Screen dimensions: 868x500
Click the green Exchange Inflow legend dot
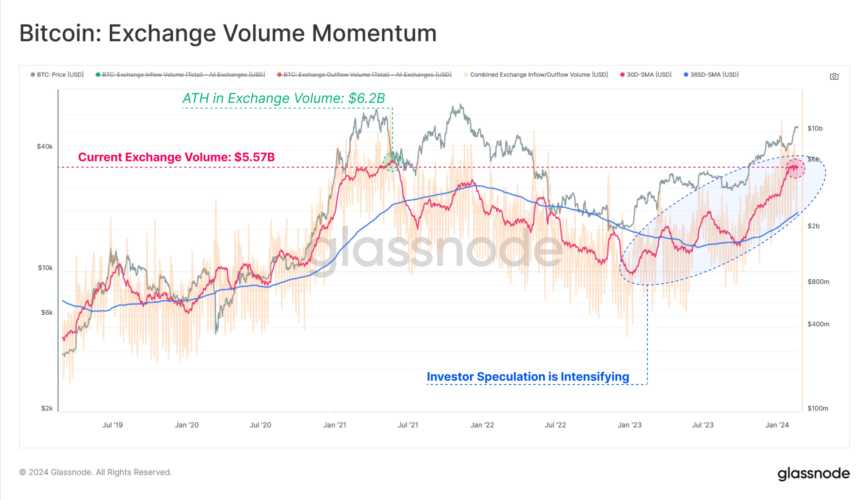[x=98, y=75]
